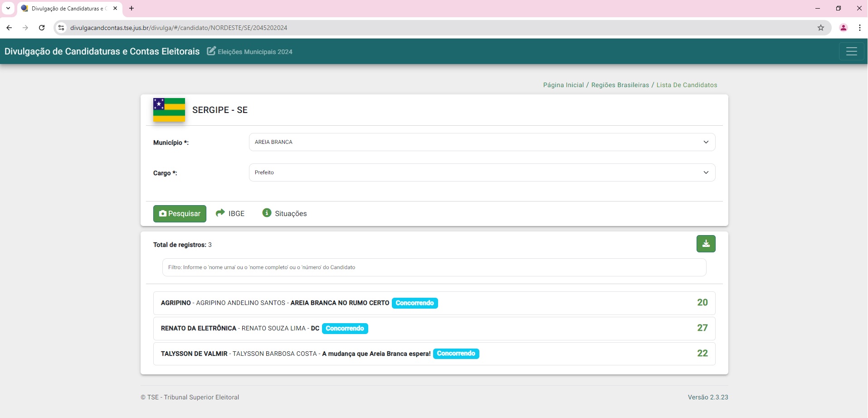Open candidate TALYSSON DE VALMIR row
Viewport: 868px width, 418px height.
click(434, 354)
